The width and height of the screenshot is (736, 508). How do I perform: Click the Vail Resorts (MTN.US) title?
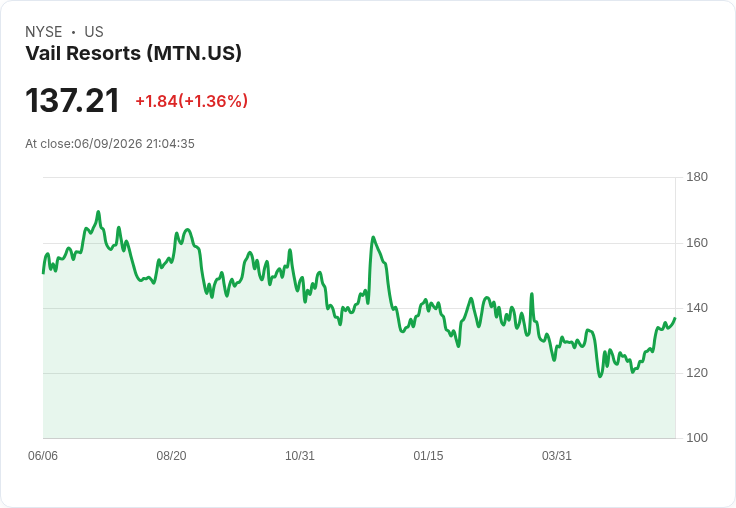133,53
